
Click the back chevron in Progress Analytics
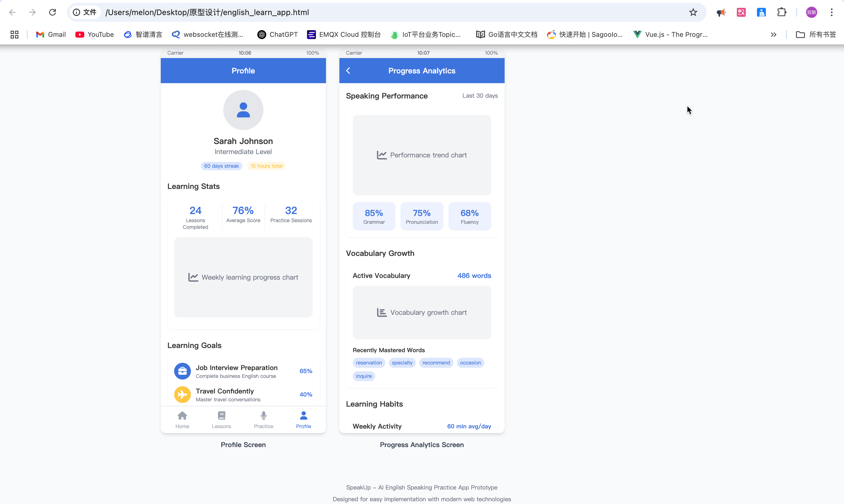point(348,71)
